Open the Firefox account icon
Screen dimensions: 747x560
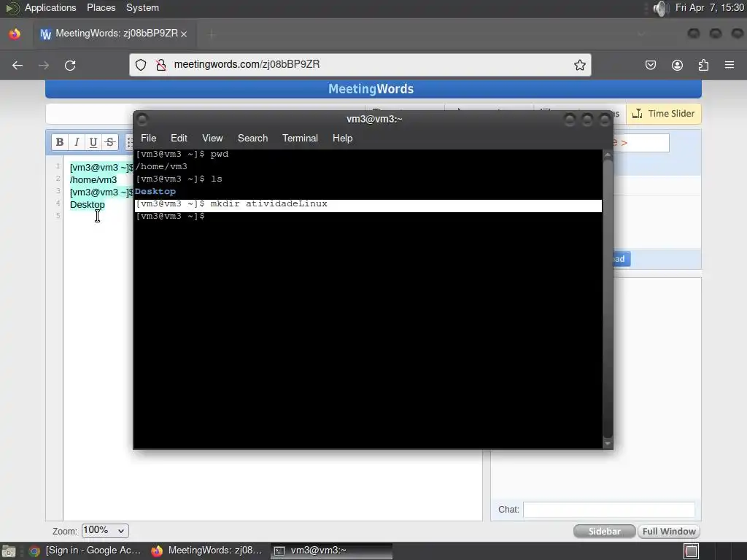(x=677, y=65)
